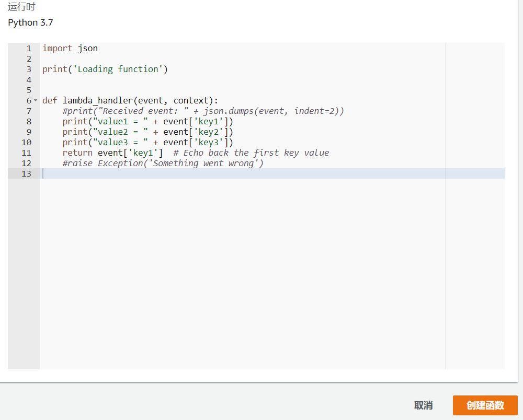Click line number 7 in the gutter
This screenshot has width=523, height=420.
29,111
